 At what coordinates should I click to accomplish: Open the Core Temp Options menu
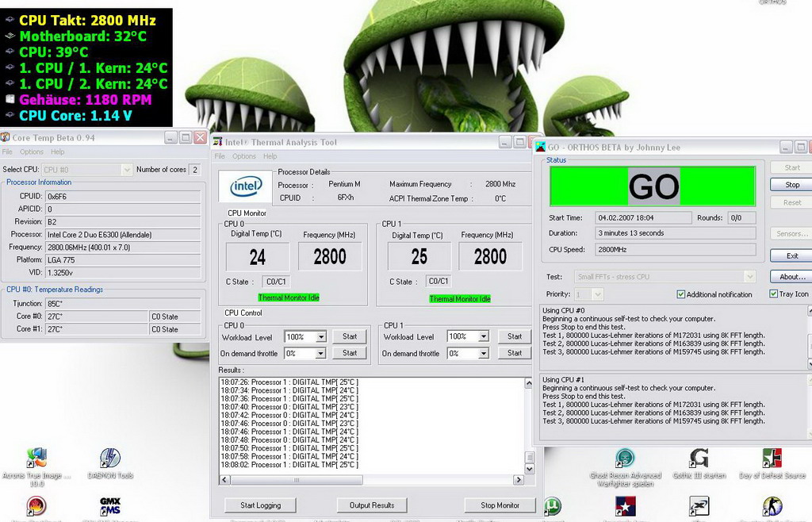(32, 152)
